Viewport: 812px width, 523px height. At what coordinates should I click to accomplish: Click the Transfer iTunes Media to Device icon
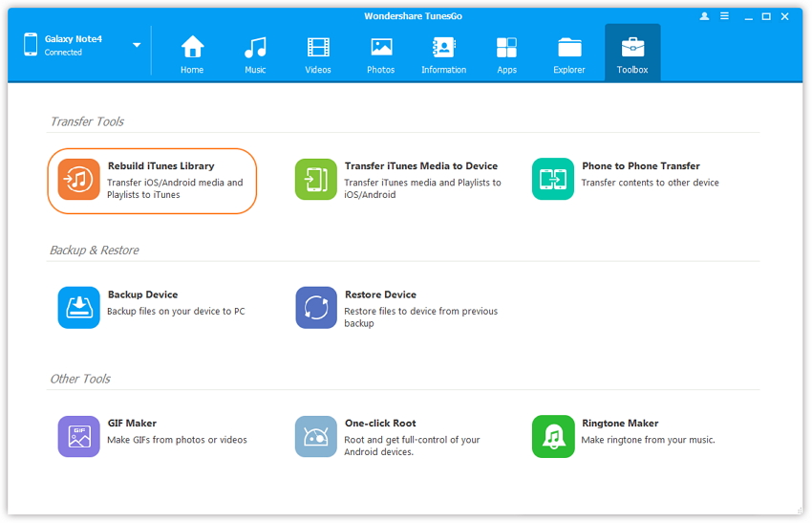pos(315,180)
